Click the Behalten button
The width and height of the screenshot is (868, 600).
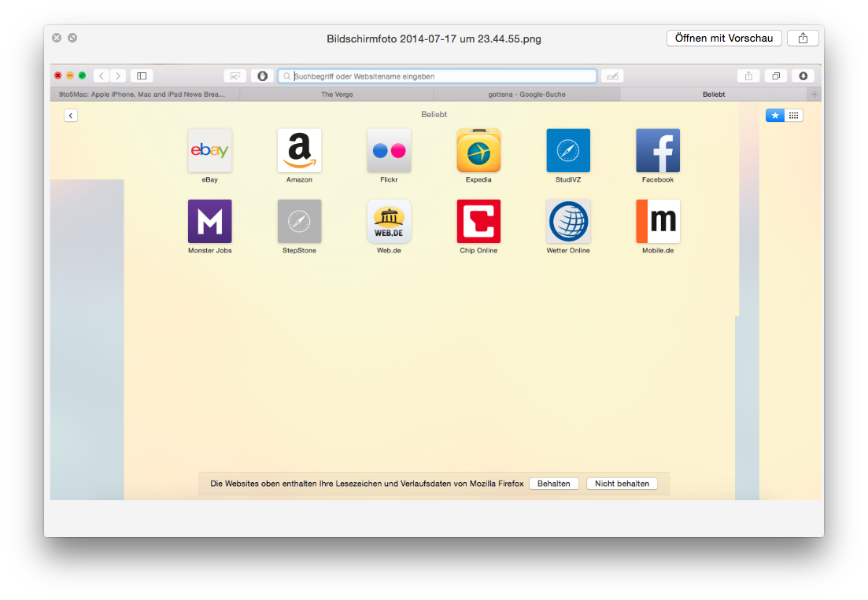[553, 484]
